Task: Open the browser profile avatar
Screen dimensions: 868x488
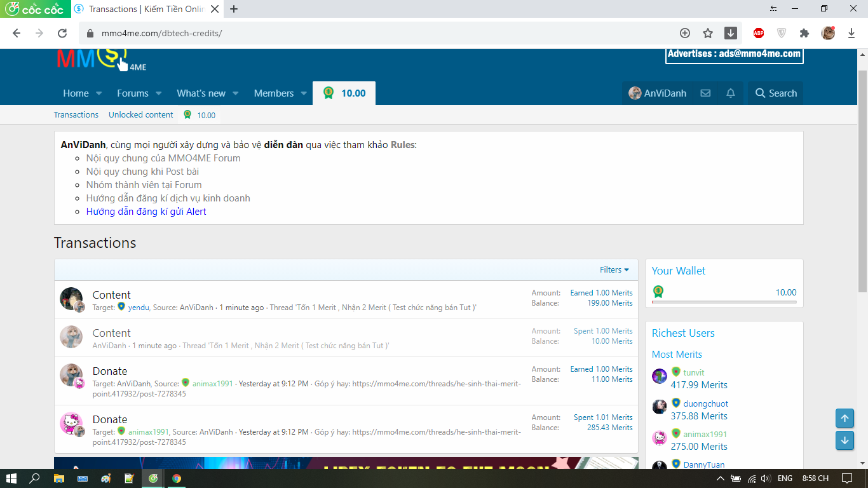Action: coord(828,33)
